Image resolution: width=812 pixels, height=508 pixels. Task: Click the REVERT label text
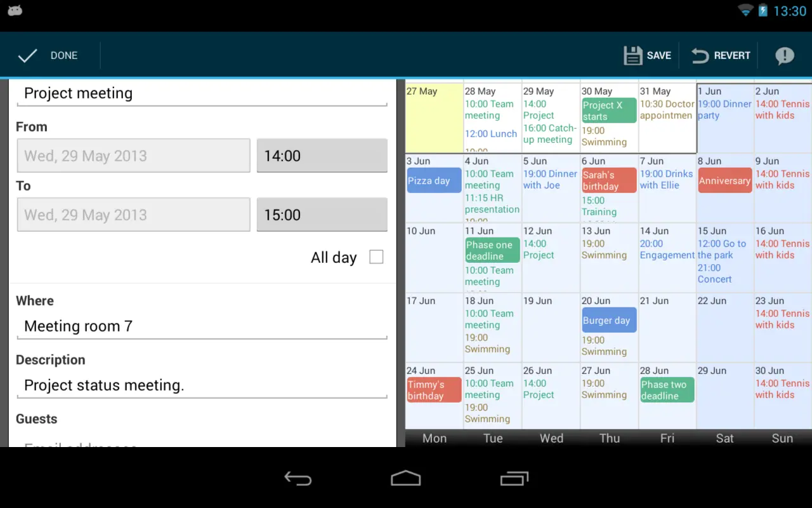tap(732, 56)
